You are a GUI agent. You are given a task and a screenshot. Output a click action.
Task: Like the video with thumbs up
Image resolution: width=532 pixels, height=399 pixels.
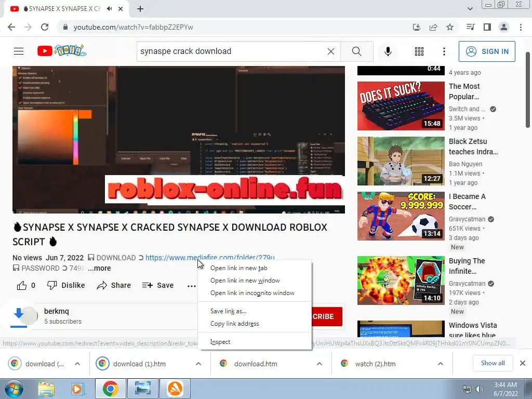click(x=22, y=285)
